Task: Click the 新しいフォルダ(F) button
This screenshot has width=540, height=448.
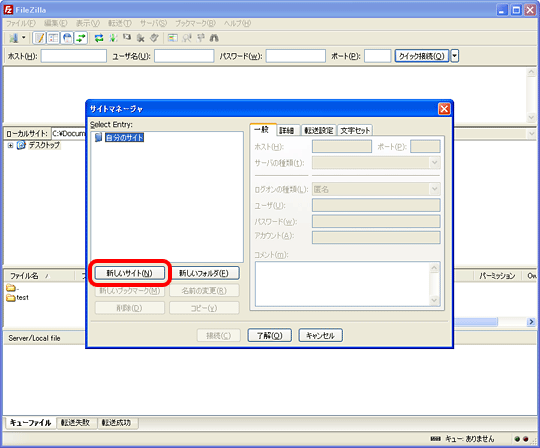Action: [x=204, y=273]
